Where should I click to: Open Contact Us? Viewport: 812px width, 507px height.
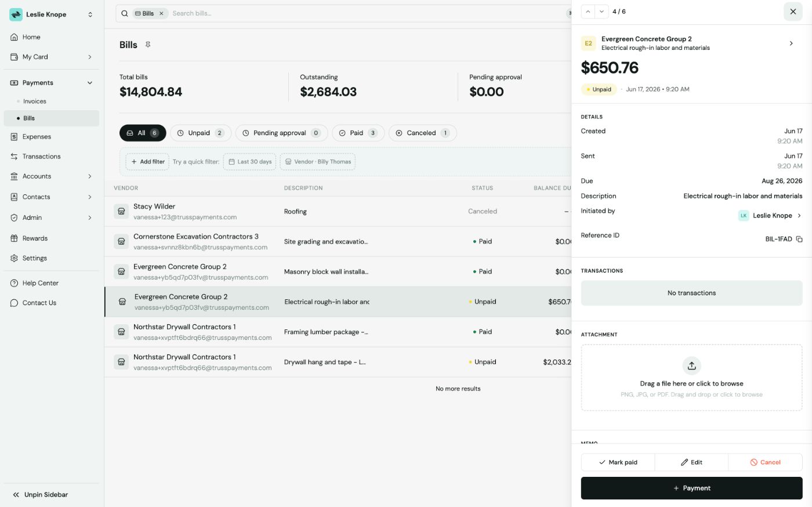click(x=52, y=303)
